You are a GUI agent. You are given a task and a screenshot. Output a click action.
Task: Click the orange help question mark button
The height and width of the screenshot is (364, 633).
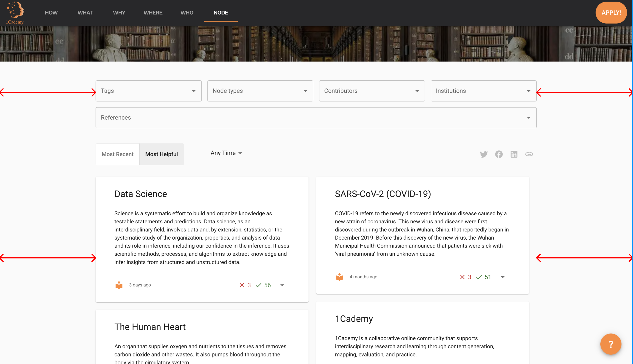coord(611,344)
